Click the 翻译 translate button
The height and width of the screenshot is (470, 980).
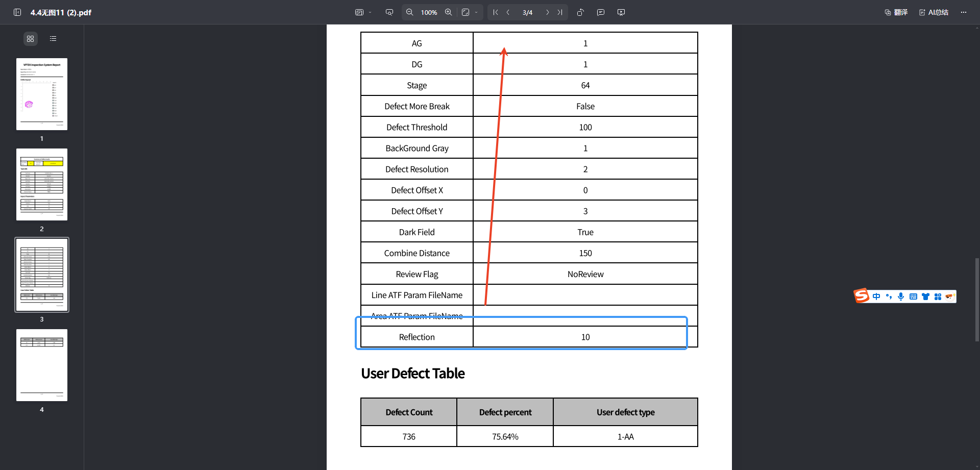[x=896, y=12]
